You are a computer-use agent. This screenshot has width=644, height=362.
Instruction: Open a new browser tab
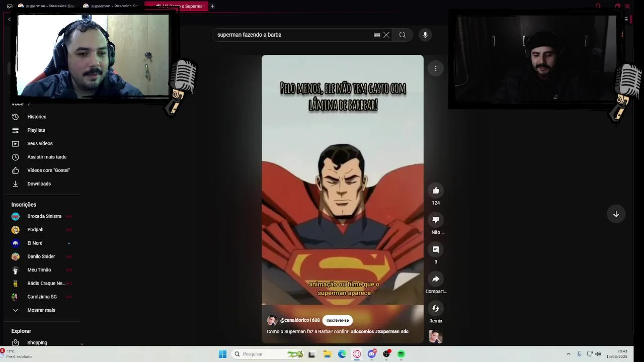point(212,6)
